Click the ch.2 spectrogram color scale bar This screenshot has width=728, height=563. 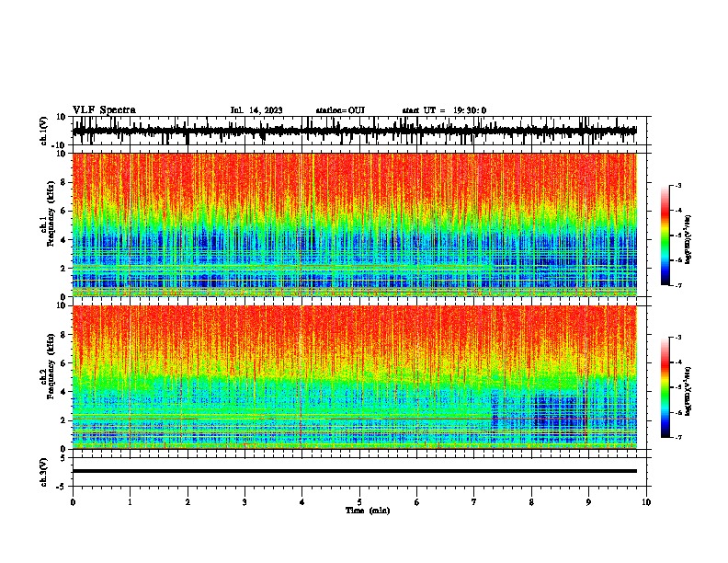coord(665,387)
